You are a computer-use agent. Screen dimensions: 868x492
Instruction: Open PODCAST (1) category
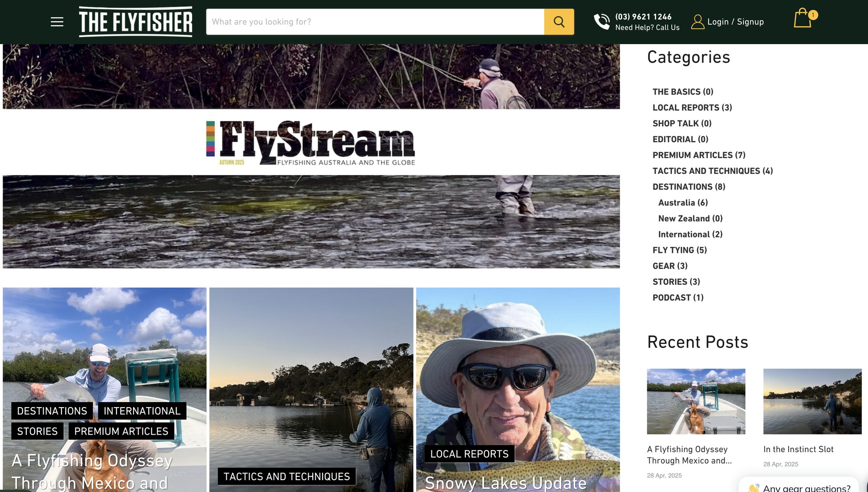click(x=678, y=298)
